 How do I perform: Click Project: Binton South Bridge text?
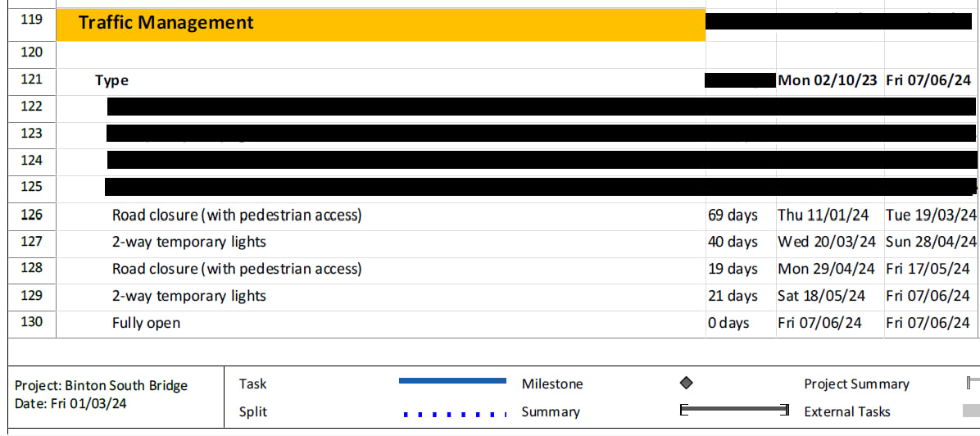[102, 385]
